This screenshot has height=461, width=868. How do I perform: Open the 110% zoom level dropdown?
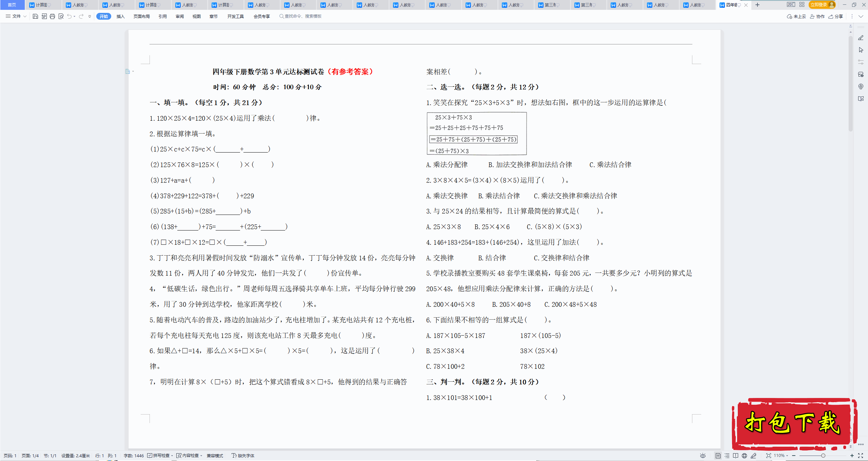coord(781,456)
